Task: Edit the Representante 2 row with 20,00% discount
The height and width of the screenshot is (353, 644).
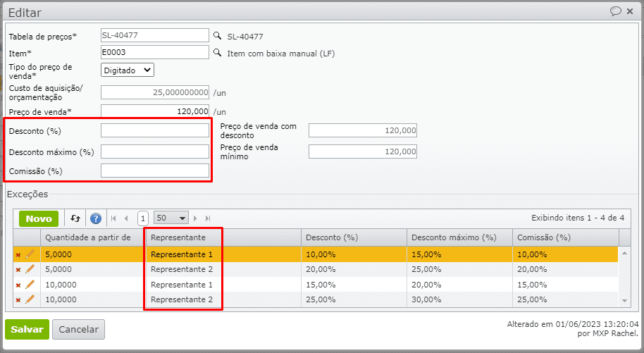Action: pyautogui.click(x=30, y=269)
